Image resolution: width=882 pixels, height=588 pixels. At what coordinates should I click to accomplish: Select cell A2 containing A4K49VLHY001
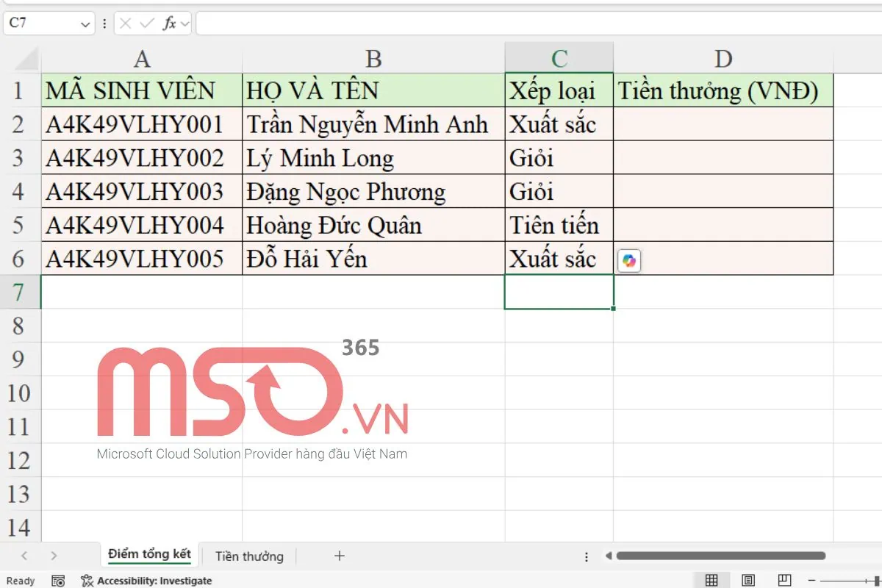pyautogui.click(x=140, y=123)
